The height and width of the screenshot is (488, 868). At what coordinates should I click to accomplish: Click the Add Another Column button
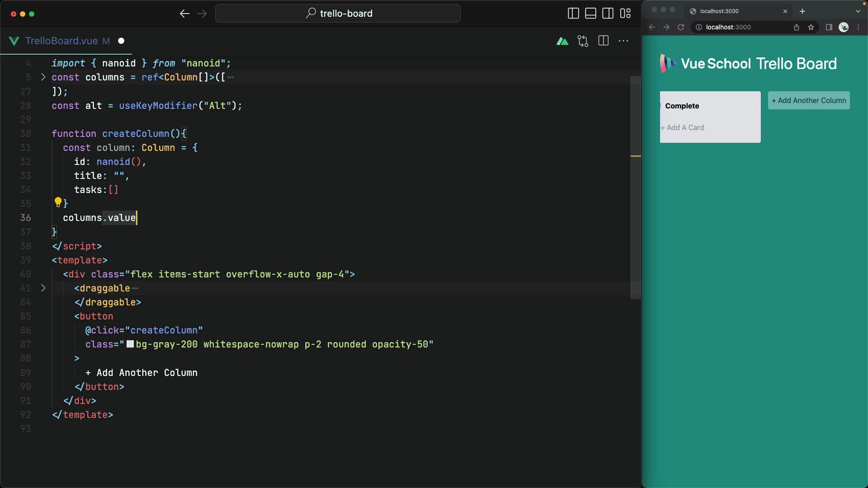pyautogui.click(x=808, y=100)
